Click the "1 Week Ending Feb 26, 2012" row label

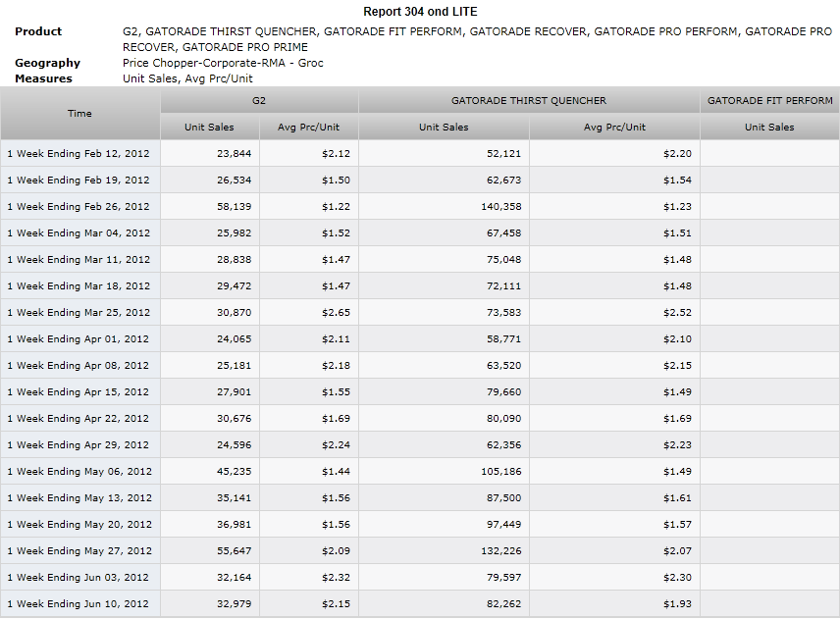(79, 207)
